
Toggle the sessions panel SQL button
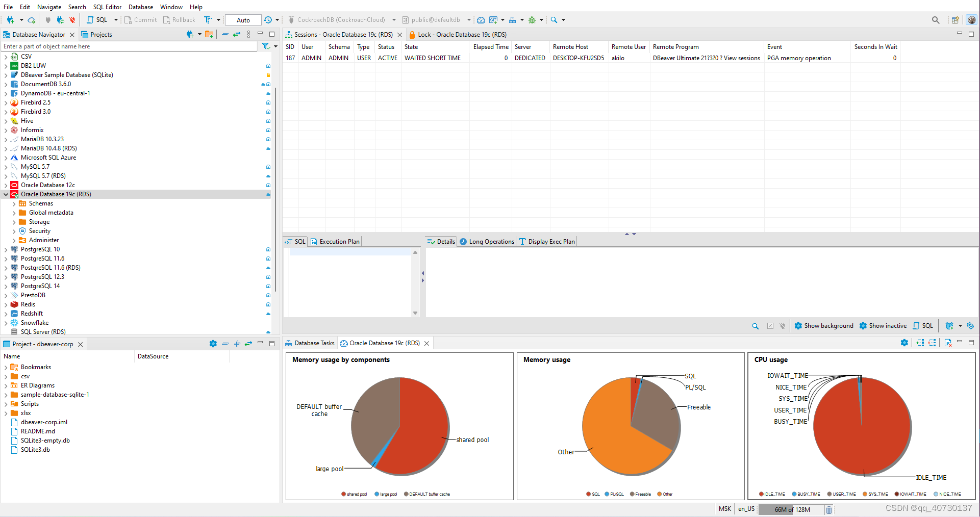pos(923,326)
